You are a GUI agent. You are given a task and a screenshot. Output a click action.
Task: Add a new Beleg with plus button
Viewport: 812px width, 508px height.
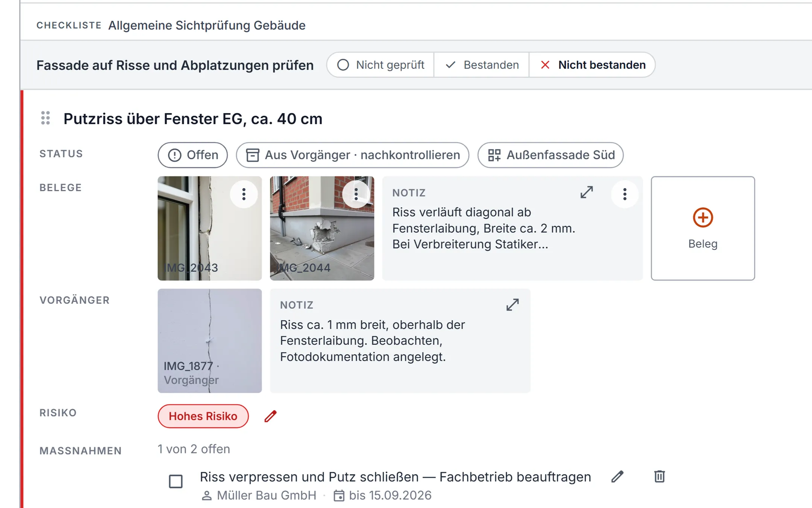[703, 228]
